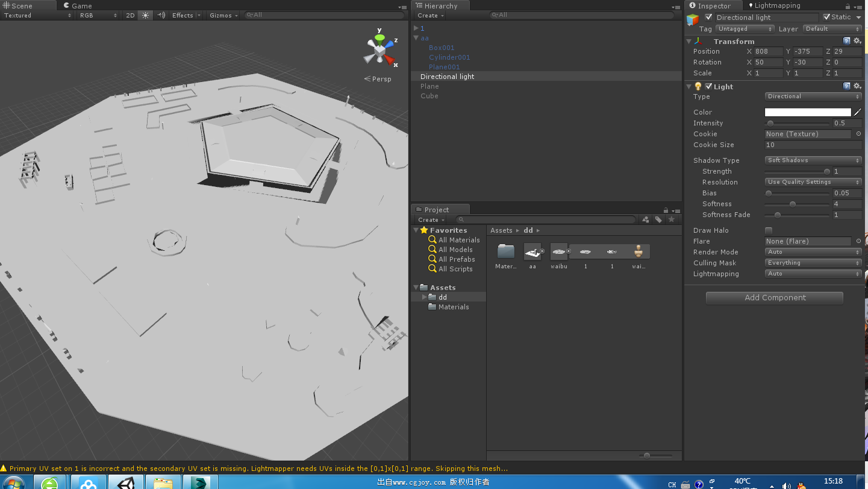Open 3ds Max from the taskbar
The width and height of the screenshot is (868, 489).
click(x=199, y=483)
